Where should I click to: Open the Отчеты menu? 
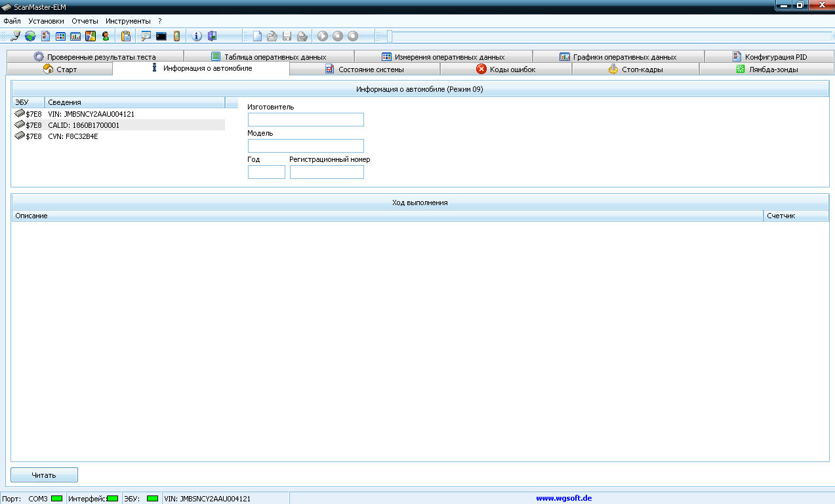coord(85,21)
